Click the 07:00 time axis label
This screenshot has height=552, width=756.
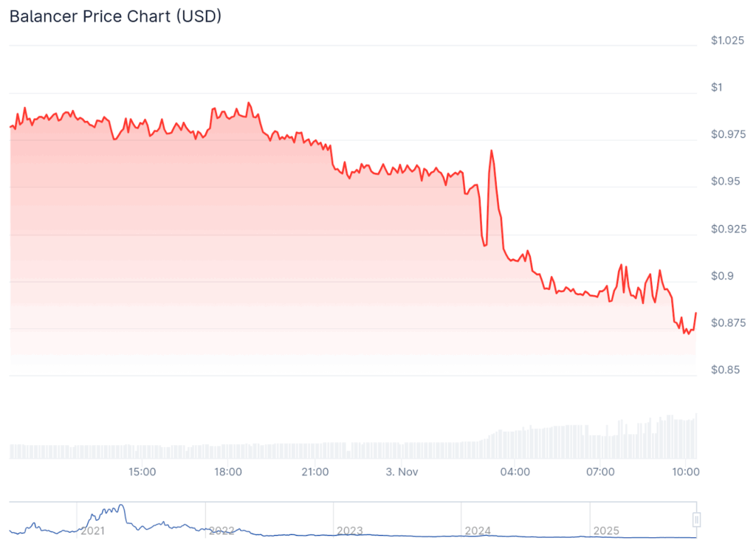coord(600,471)
